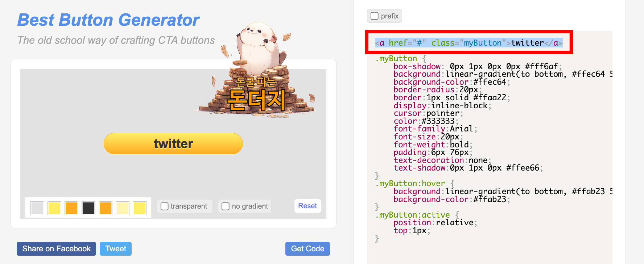Enable the no gradient checkbox
Screen dimensions: 644x264
[x=226, y=206]
